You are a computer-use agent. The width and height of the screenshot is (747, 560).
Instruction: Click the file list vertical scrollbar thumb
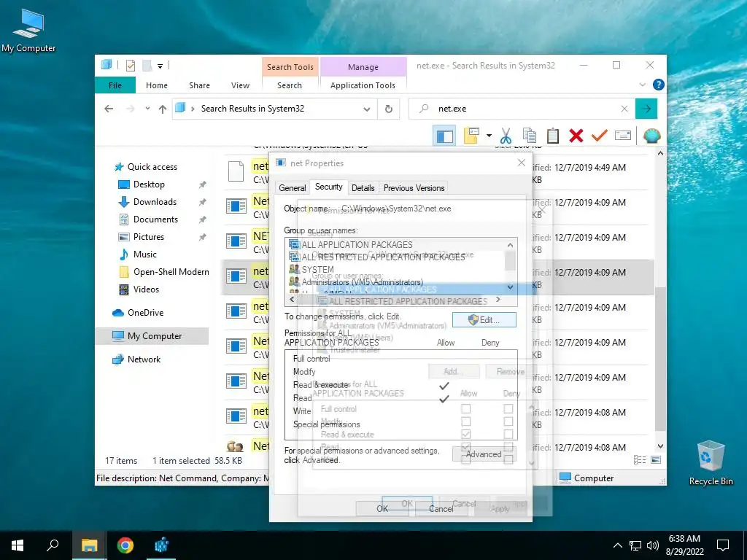point(660,359)
